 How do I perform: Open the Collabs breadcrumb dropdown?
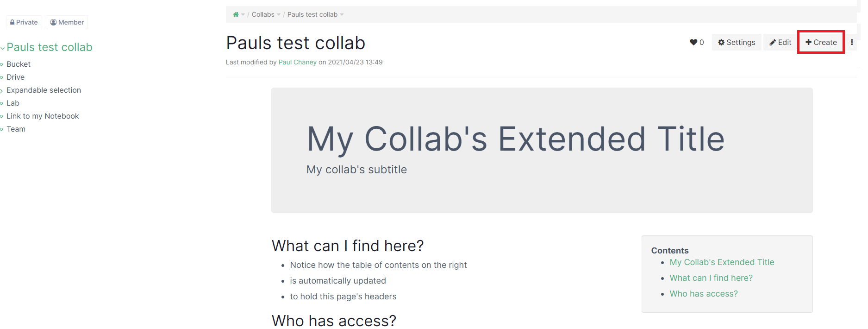tap(279, 15)
